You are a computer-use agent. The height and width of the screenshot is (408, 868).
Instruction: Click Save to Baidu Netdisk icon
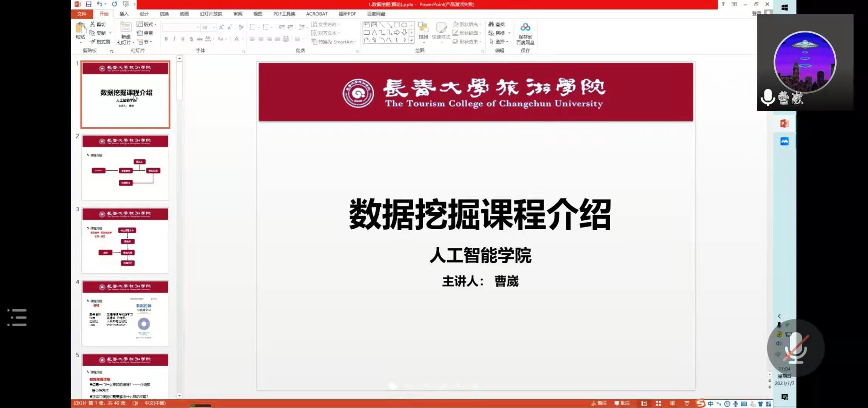click(x=525, y=28)
